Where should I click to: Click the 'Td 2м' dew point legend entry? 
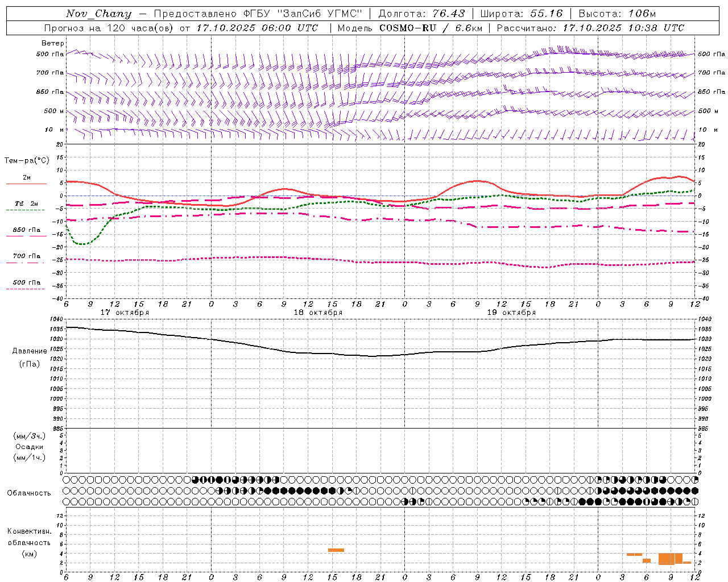26,203
